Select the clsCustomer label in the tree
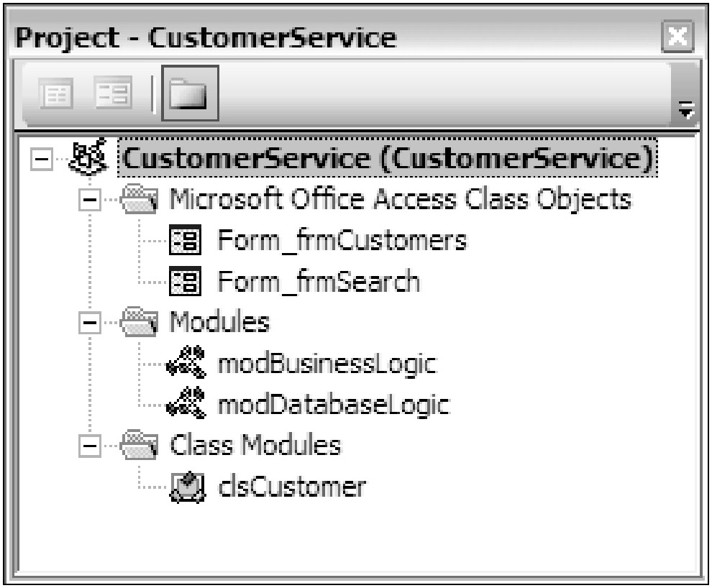This screenshot has width=712, height=588. 291,488
